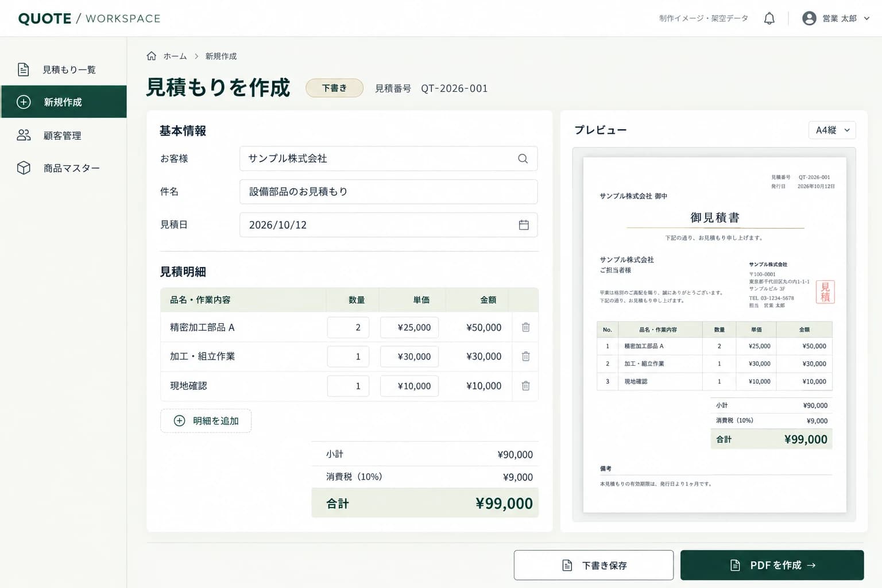Click the 見積もり一覧 document icon

tap(24, 69)
